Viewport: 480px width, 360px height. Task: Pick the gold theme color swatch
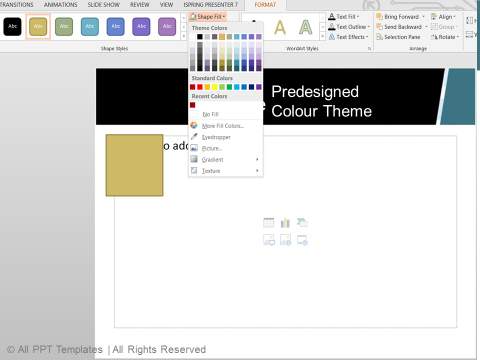pyautogui.click(x=222, y=37)
